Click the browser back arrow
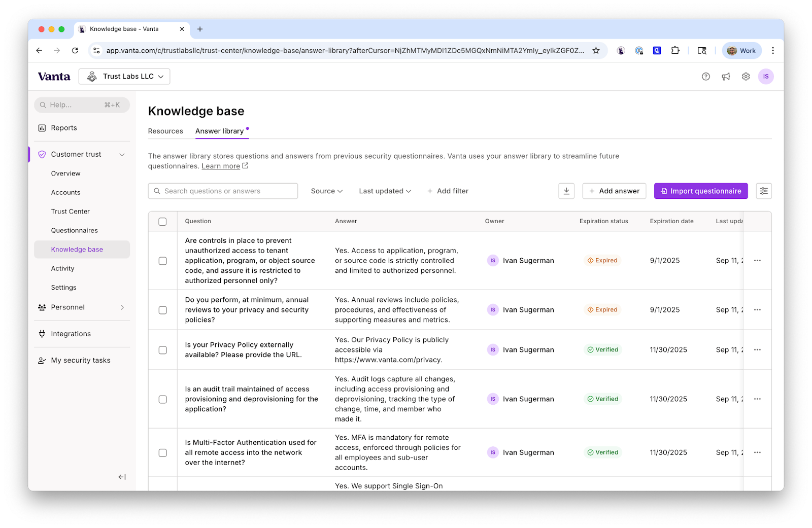 (x=39, y=51)
